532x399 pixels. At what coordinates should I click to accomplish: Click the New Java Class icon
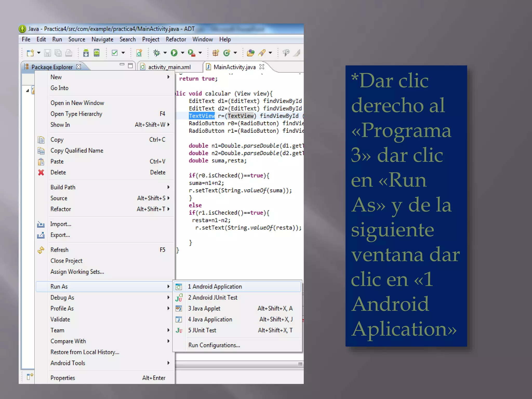(227, 53)
